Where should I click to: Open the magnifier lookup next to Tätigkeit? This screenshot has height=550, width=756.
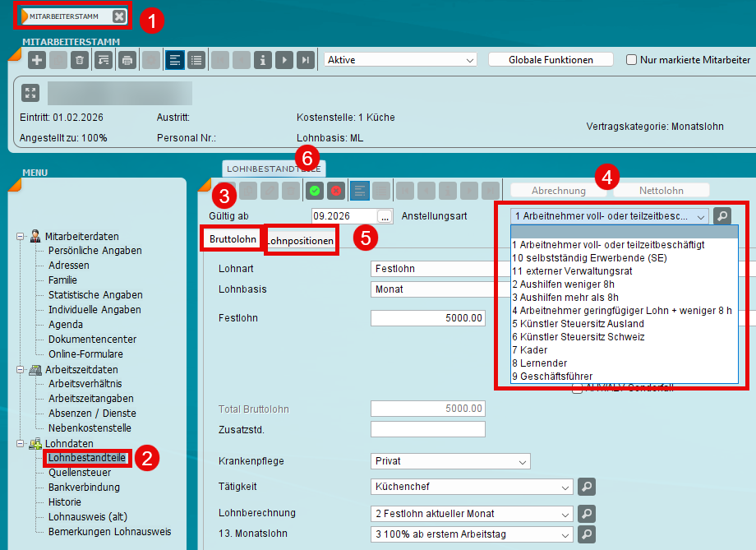click(587, 487)
